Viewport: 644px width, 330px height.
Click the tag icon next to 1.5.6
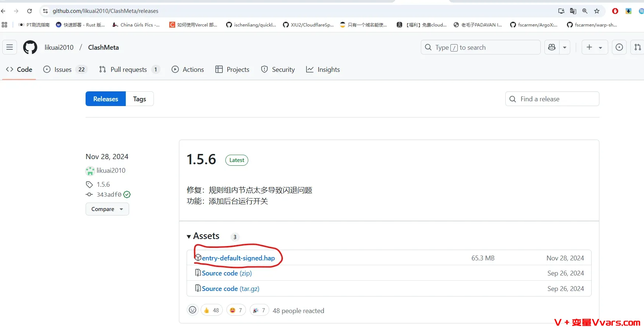pos(89,185)
